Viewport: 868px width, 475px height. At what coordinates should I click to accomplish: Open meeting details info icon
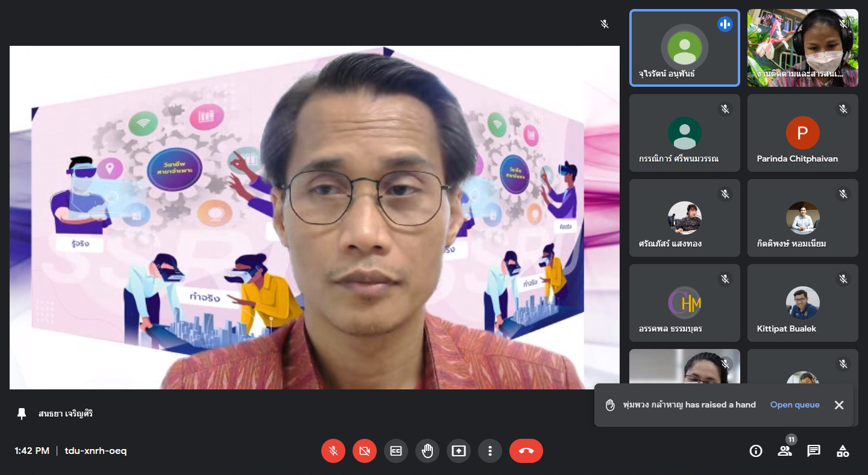[x=756, y=451]
